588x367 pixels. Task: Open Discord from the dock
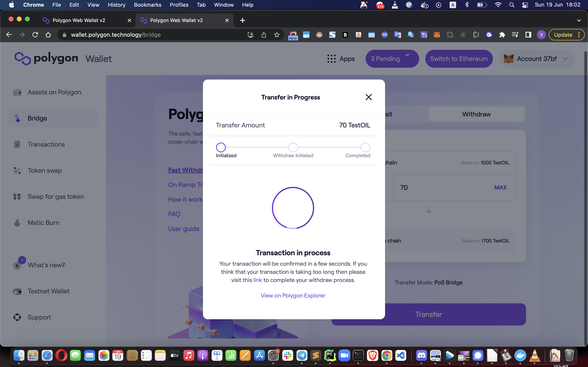click(x=421, y=356)
